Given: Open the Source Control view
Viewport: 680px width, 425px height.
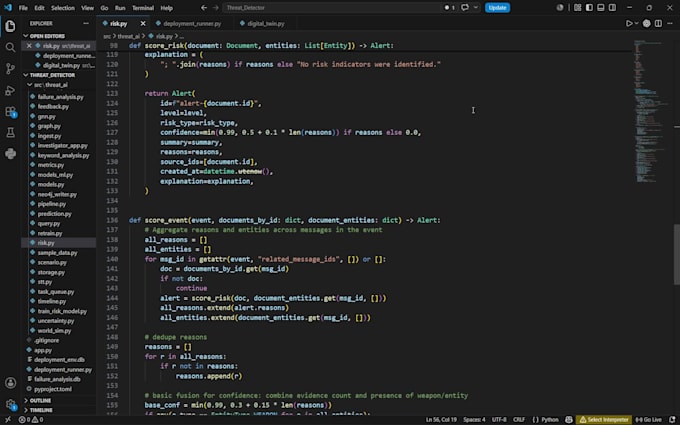Looking at the screenshot, I should pyautogui.click(x=10, y=69).
